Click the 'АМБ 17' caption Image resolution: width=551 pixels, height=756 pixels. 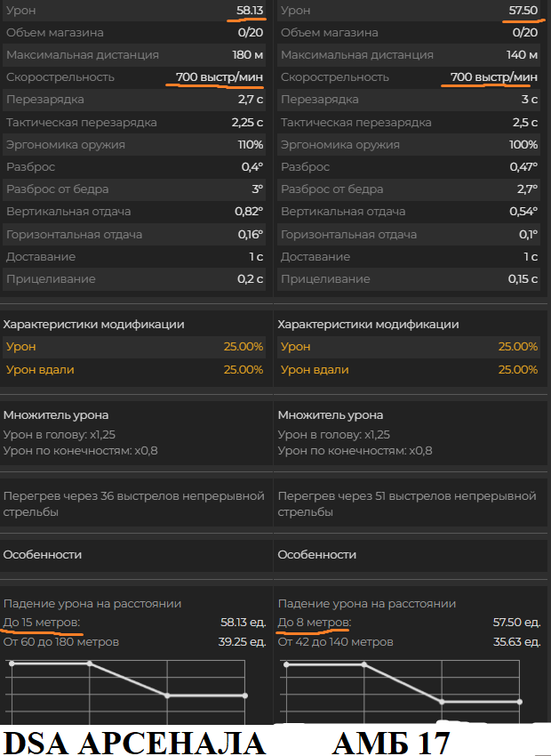coord(391,743)
